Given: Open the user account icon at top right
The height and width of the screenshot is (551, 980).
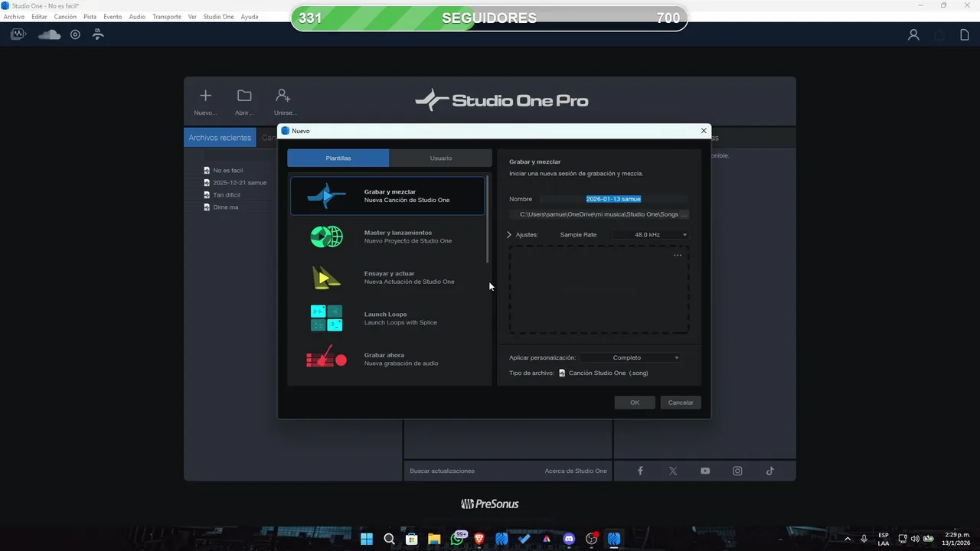Looking at the screenshot, I should [913, 34].
